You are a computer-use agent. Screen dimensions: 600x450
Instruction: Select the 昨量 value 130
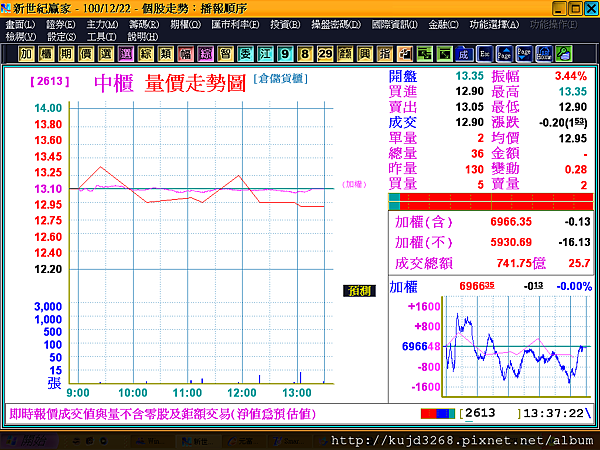click(x=474, y=169)
